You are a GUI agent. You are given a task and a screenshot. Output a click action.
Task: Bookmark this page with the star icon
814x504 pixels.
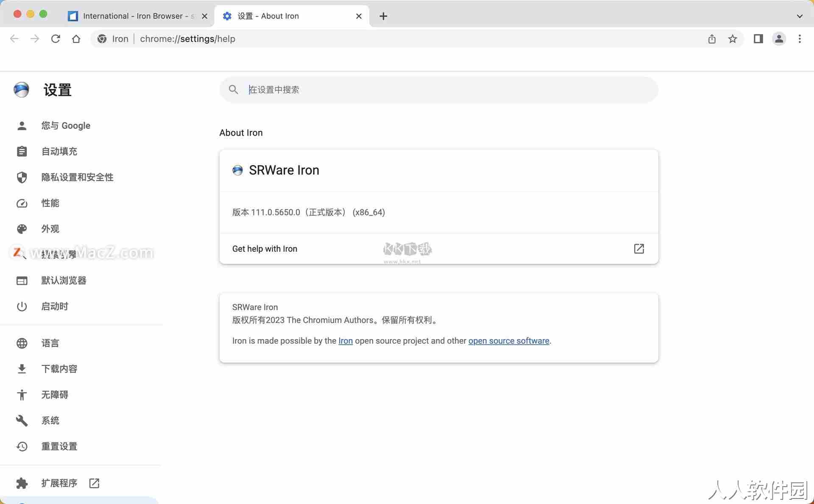(733, 39)
